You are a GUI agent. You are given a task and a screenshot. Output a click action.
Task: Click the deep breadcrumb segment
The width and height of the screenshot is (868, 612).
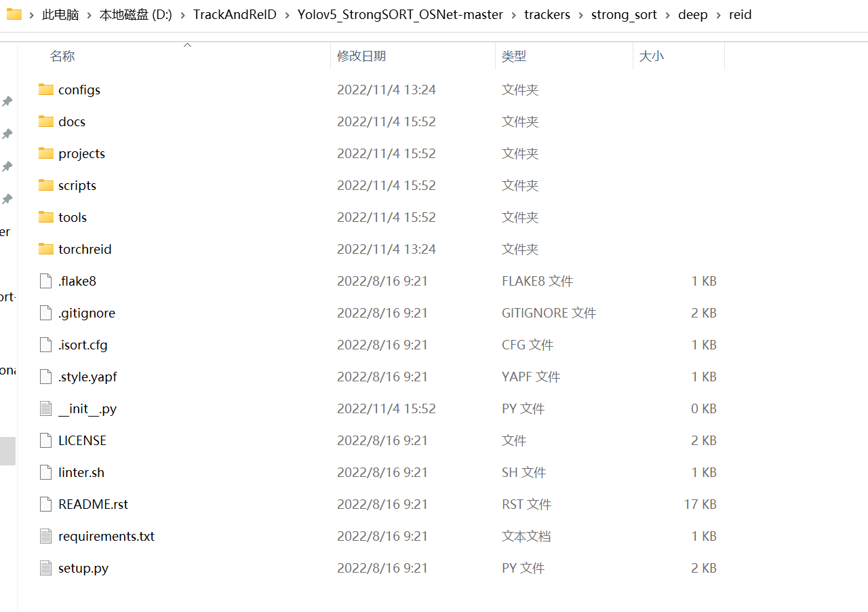tap(693, 14)
